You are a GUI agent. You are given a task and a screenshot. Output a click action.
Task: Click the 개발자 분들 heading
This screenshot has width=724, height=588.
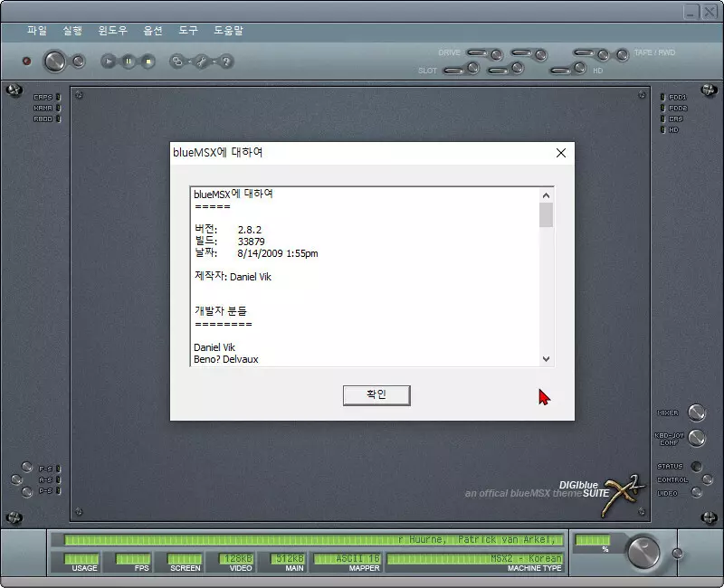click(220, 311)
